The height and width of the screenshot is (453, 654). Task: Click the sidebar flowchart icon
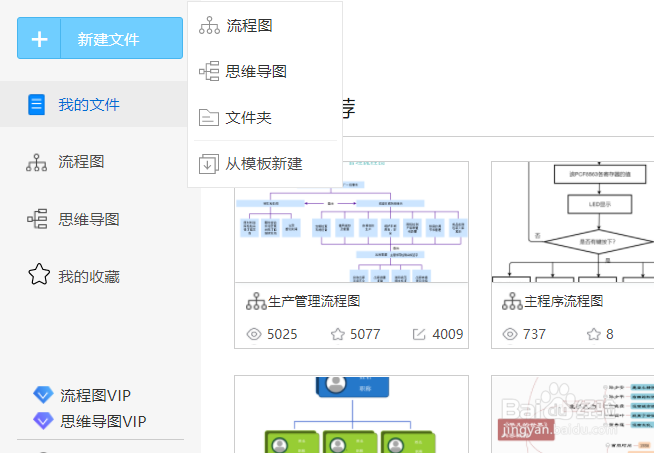[36, 162]
